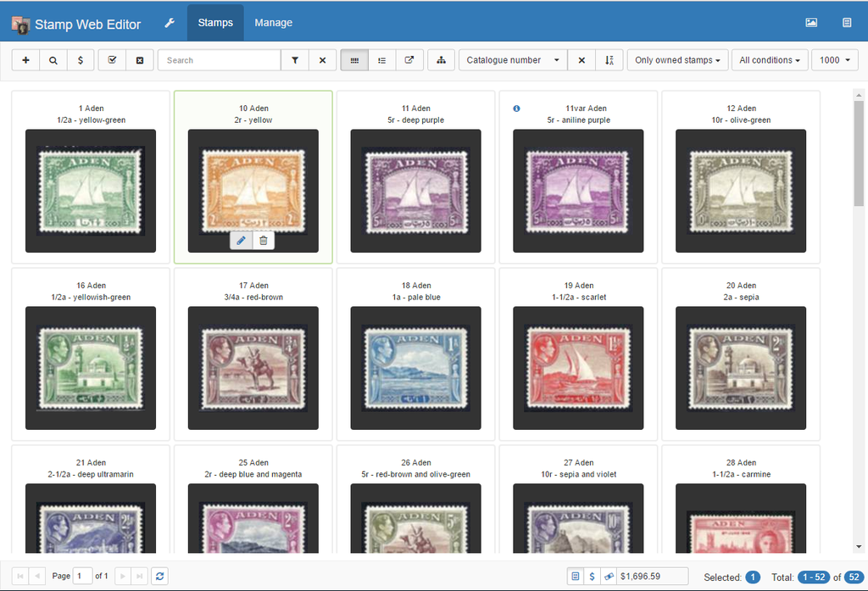Click the $1,696.59 total value field
868x591 pixels.
(651, 576)
